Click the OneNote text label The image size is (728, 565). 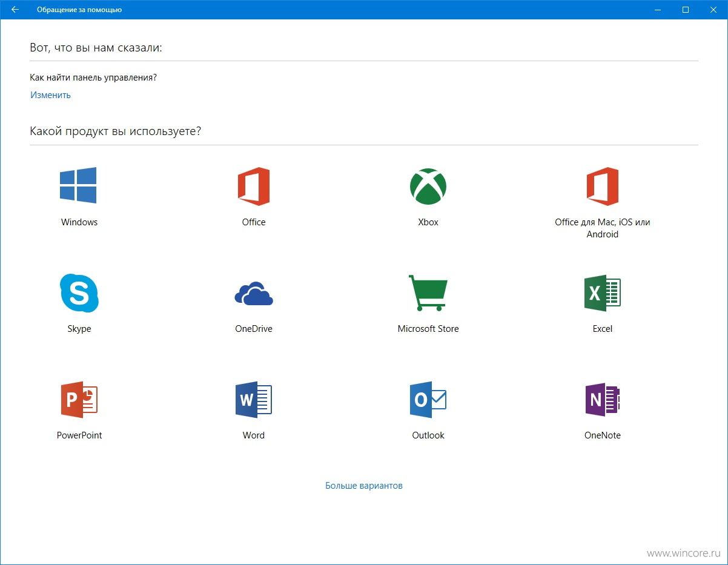point(603,435)
